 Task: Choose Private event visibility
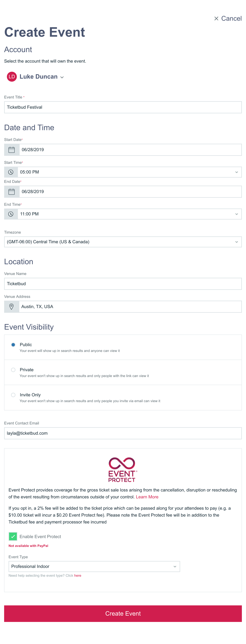click(13, 370)
